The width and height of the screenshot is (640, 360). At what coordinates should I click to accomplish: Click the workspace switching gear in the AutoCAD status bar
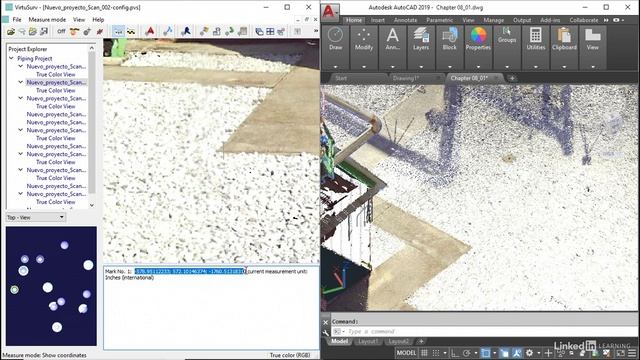[x=529, y=353]
